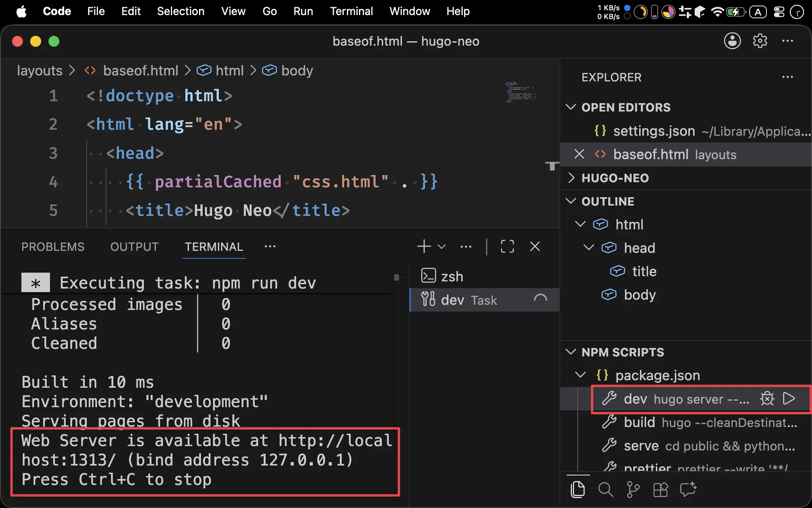Collapse the Outline section

[x=571, y=201]
